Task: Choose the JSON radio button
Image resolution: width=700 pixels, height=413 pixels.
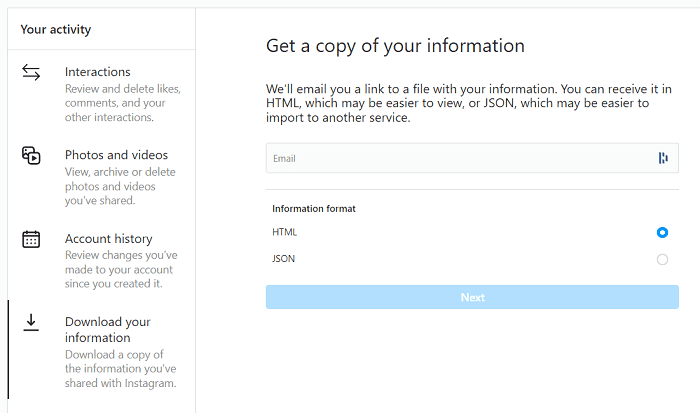Action: [x=662, y=259]
